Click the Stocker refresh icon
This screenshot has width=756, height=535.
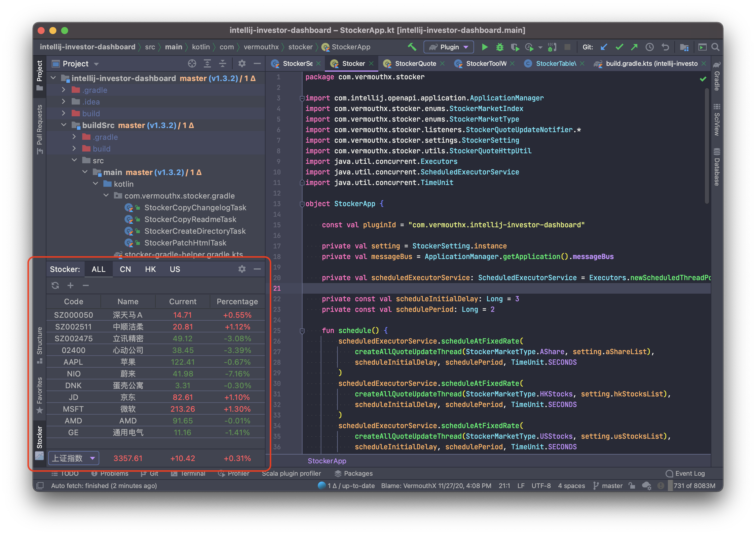coord(55,285)
